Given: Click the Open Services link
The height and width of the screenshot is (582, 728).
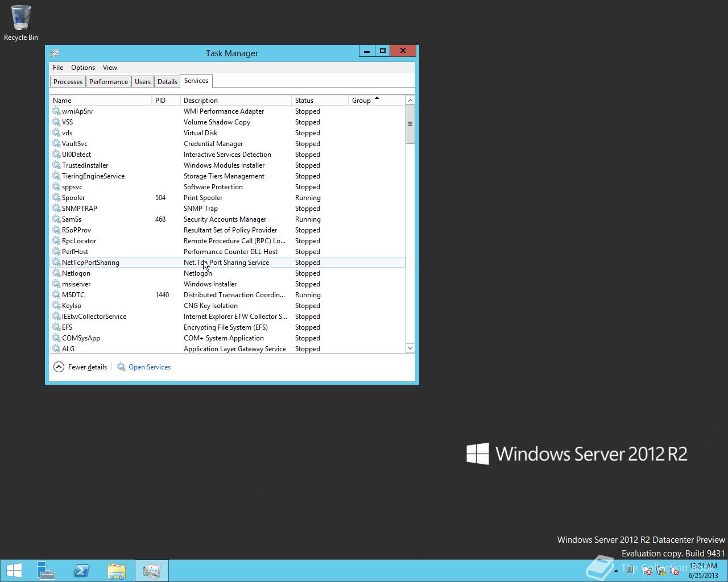Looking at the screenshot, I should pyautogui.click(x=144, y=367).
